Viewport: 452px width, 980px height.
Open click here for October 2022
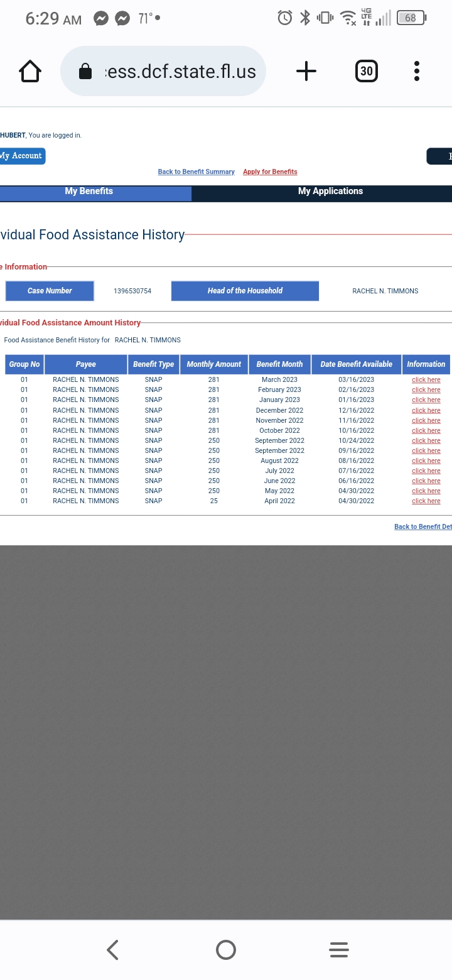[426, 430]
